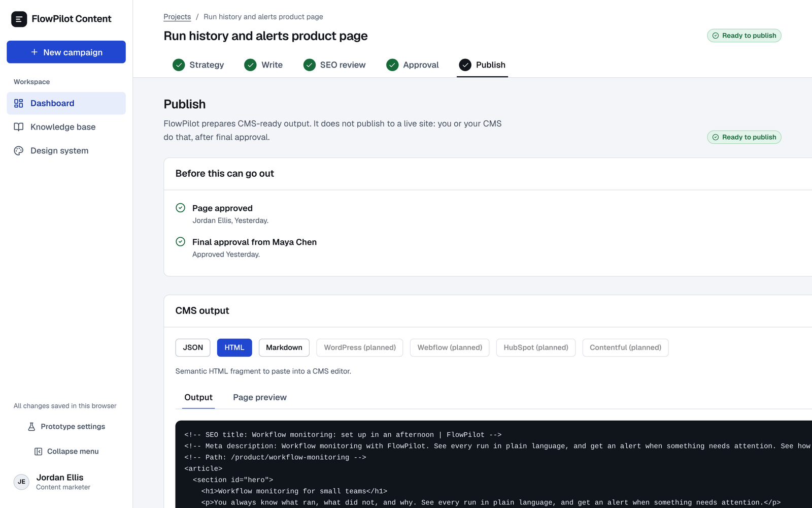Click the Prototype settings flask icon
The width and height of the screenshot is (812, 508).
click(31, 427)
